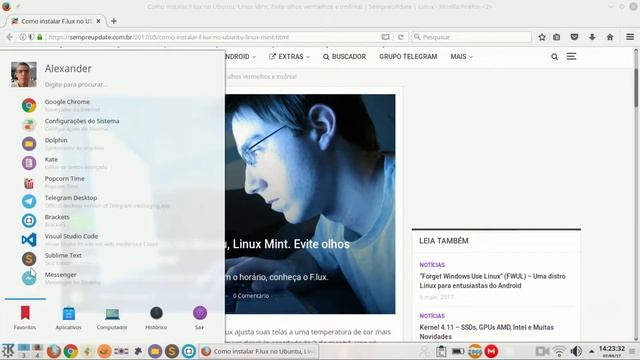Open the clipboard tray icon
The width and height of the screenshot is (640, 360).
pyautogui.click(x=441, y=351)
